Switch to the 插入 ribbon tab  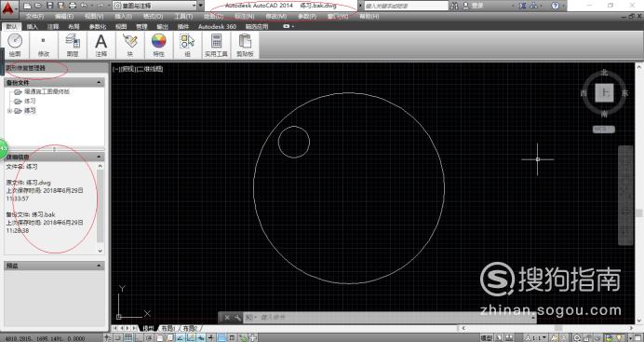pyautogui.click(x=32, y=26)
